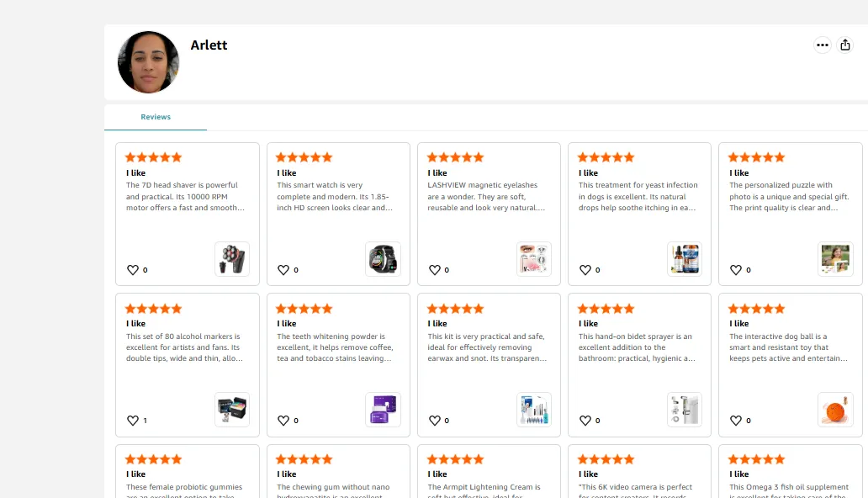Click the Arlett profile name
Image resolution: width=868 pixels, height=498 pixels.
point(209,45)
